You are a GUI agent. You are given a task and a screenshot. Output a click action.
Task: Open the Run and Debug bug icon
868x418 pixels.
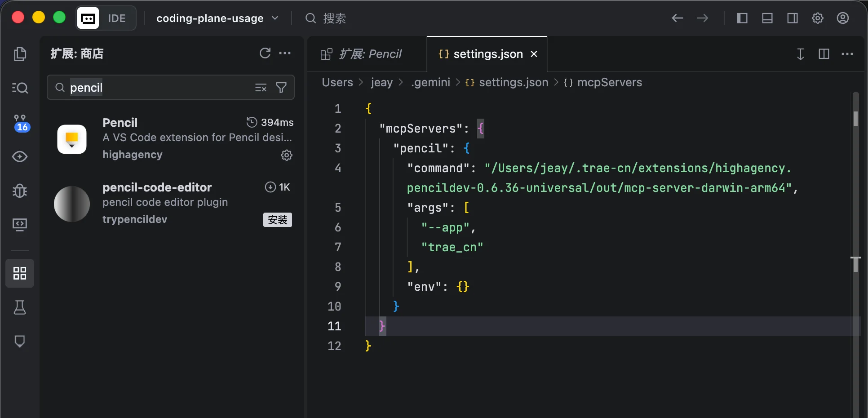click(x=20, y=191)
